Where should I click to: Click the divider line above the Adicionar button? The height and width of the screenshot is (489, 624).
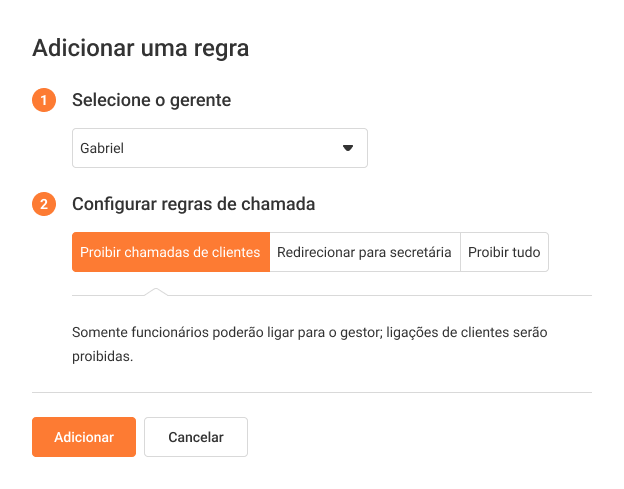pos(312,392)
